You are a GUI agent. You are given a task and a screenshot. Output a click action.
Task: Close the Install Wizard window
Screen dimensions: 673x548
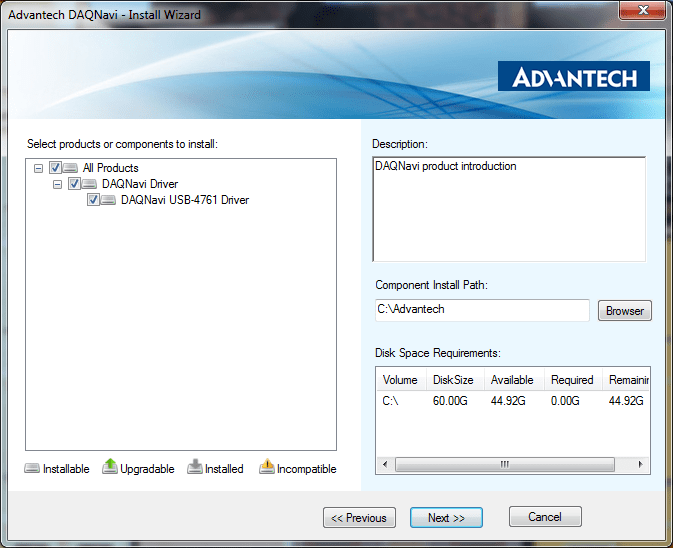tap(643, 9)
